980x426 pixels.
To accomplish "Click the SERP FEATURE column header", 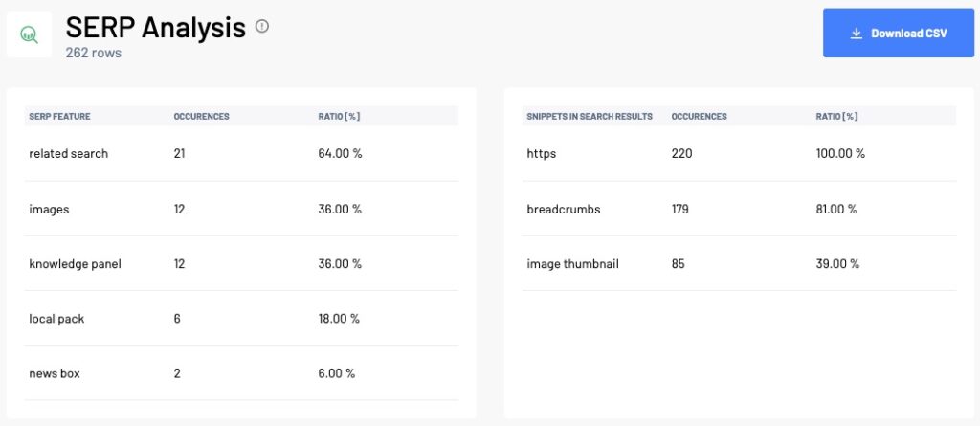I will [x=59, y=117].
